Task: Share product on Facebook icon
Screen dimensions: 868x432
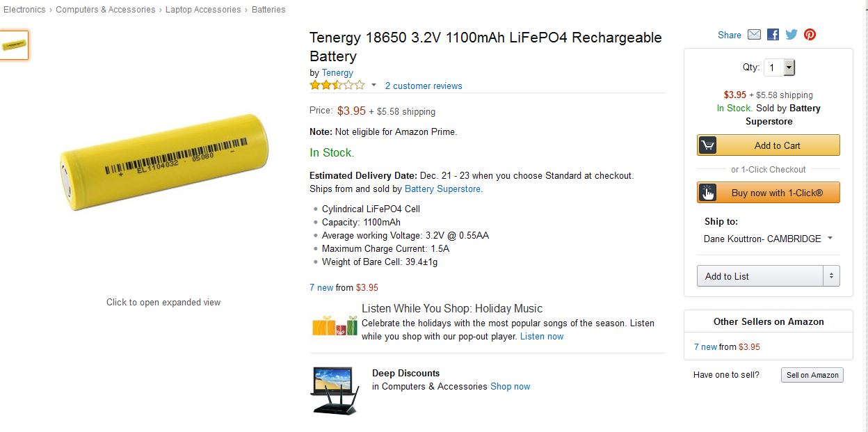Action: pos(773,35)
